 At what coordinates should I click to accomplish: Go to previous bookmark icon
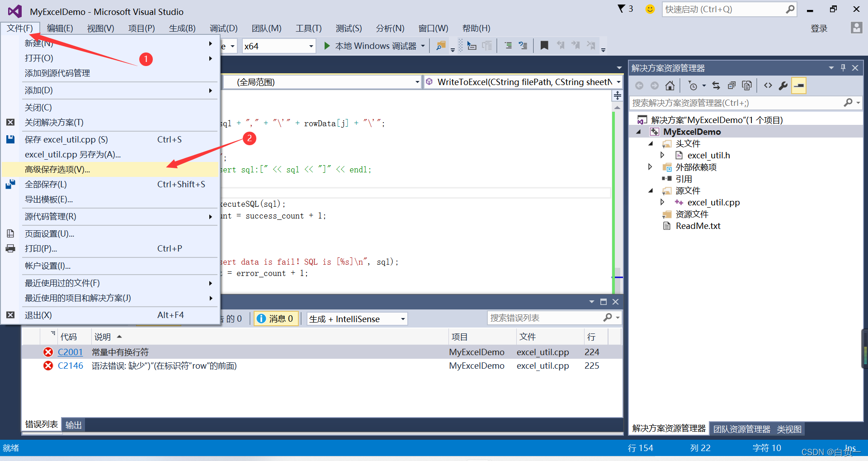(x=561, y=46)
